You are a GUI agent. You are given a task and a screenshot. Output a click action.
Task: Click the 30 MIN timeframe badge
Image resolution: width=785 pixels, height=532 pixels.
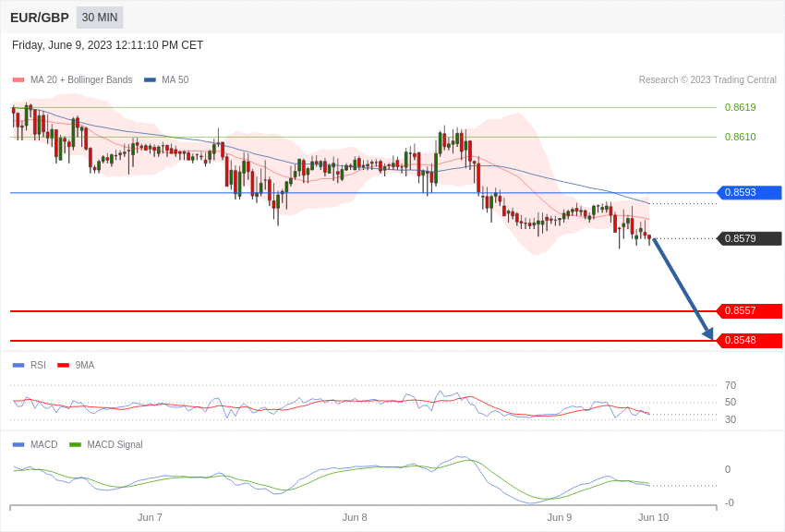click(100, 18)
